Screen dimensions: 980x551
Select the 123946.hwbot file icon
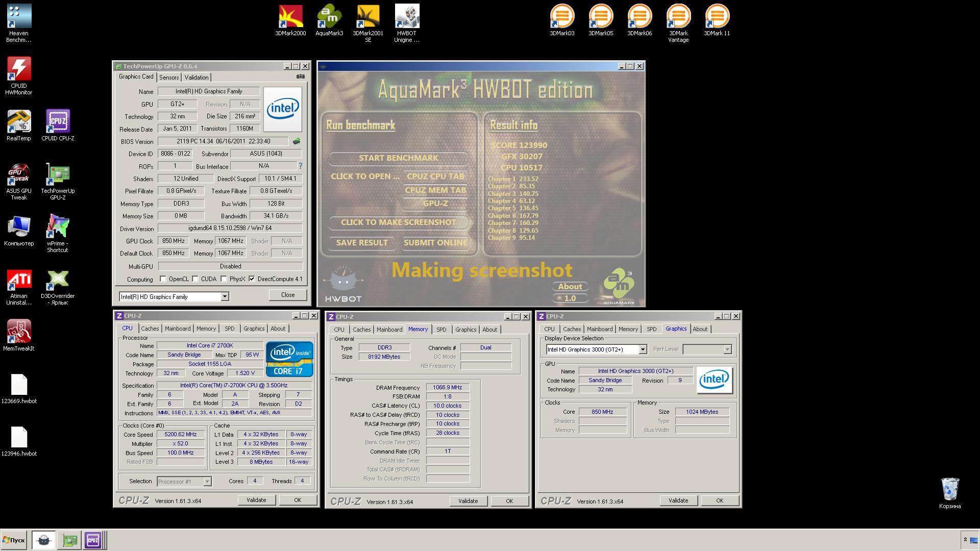click(x=19, y=441)
